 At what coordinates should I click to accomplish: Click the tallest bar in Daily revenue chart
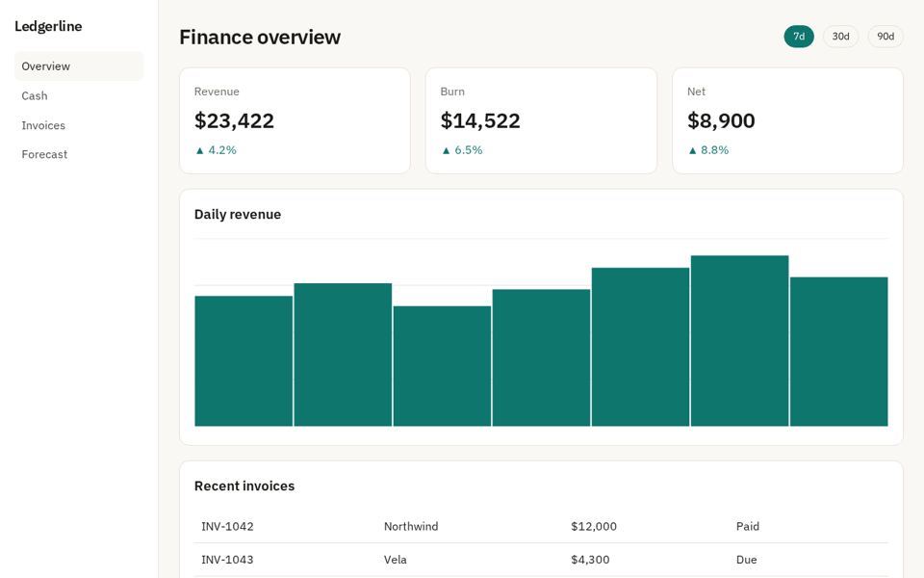point(739,341)
